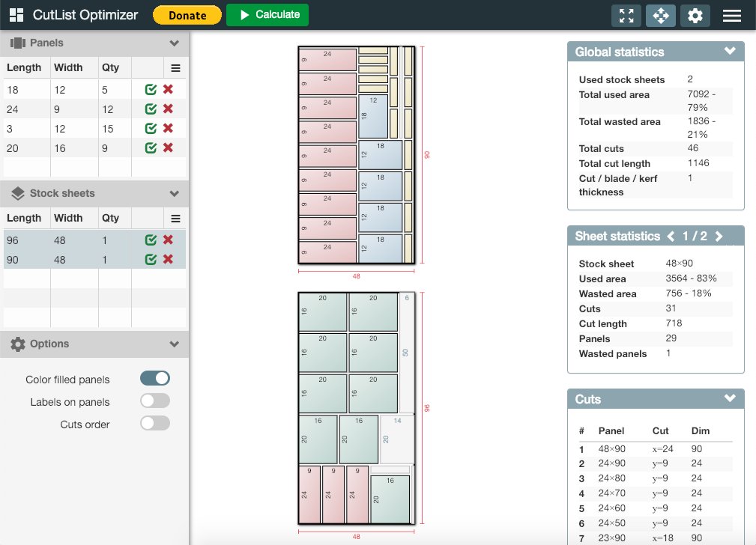Collapse the Panels section

coord(175,43)
